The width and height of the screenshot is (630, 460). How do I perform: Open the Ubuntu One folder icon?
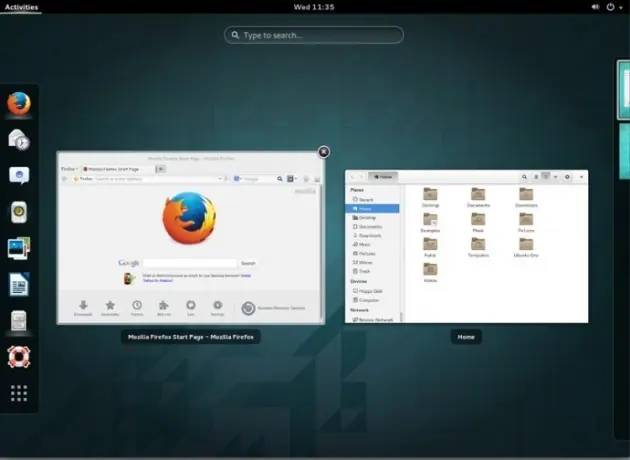[x=526, y=244]
